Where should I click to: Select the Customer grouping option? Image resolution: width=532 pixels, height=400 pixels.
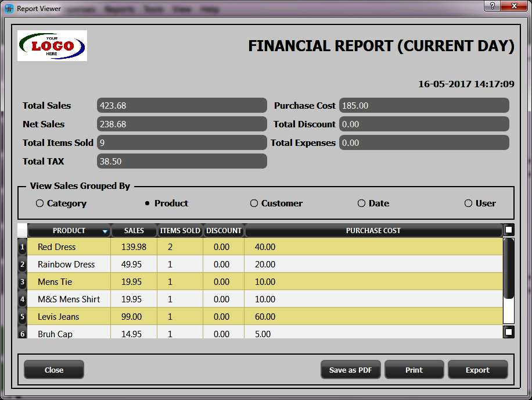point(254,203)
